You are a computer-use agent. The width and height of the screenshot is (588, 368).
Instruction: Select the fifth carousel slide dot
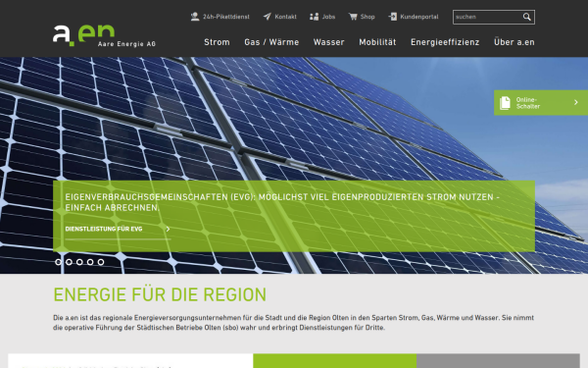101,262
